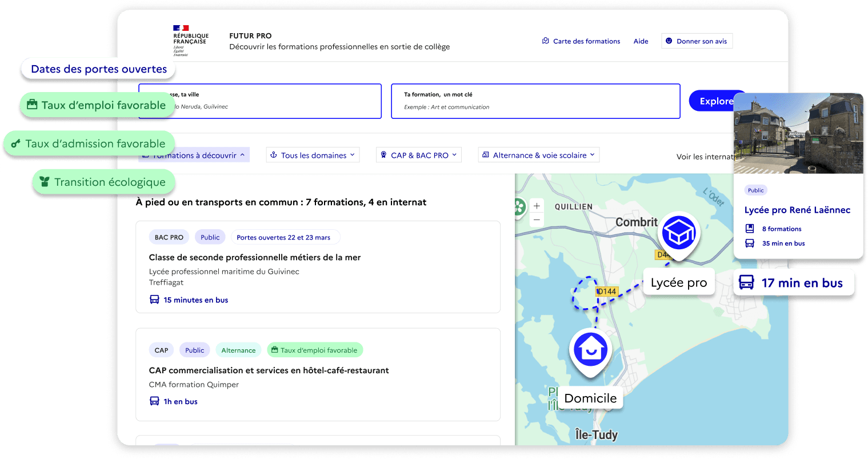This screenshot has width=868, height=459.
Task: Click the Donner son avis button
Action: click(697, 41)
